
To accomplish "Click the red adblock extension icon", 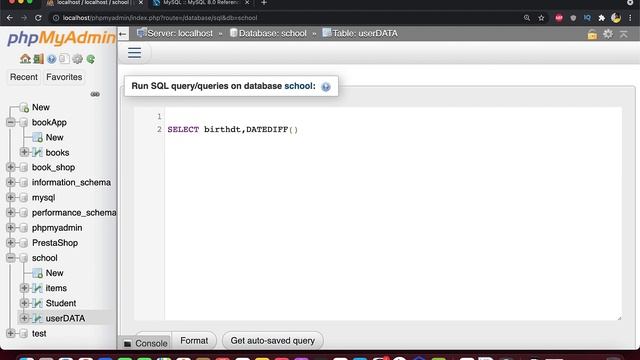I will tap(559, 18).
